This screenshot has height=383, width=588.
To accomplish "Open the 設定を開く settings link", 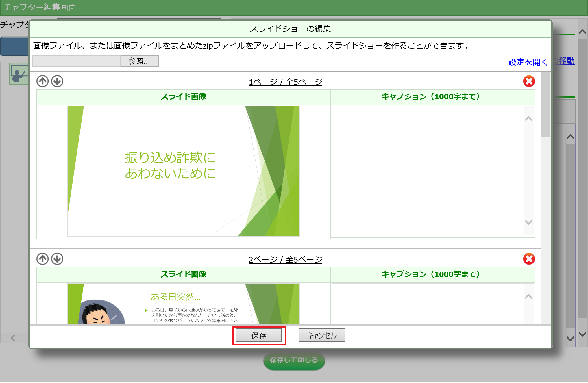I will 528,62.
